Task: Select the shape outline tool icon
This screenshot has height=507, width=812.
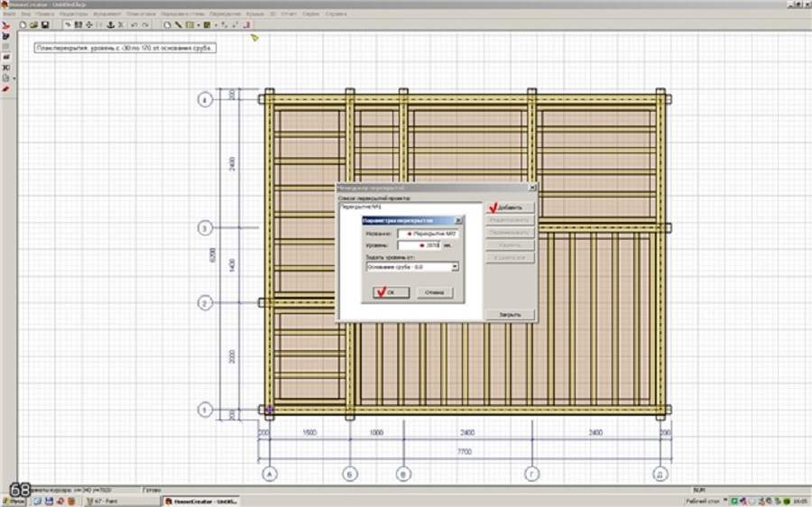Action: [167, 25]
